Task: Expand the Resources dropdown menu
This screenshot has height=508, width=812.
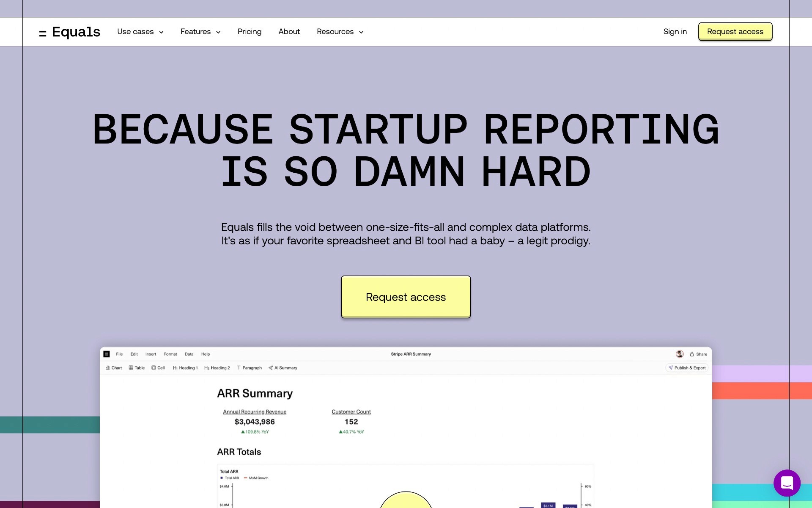Action: tap(340, 32)
